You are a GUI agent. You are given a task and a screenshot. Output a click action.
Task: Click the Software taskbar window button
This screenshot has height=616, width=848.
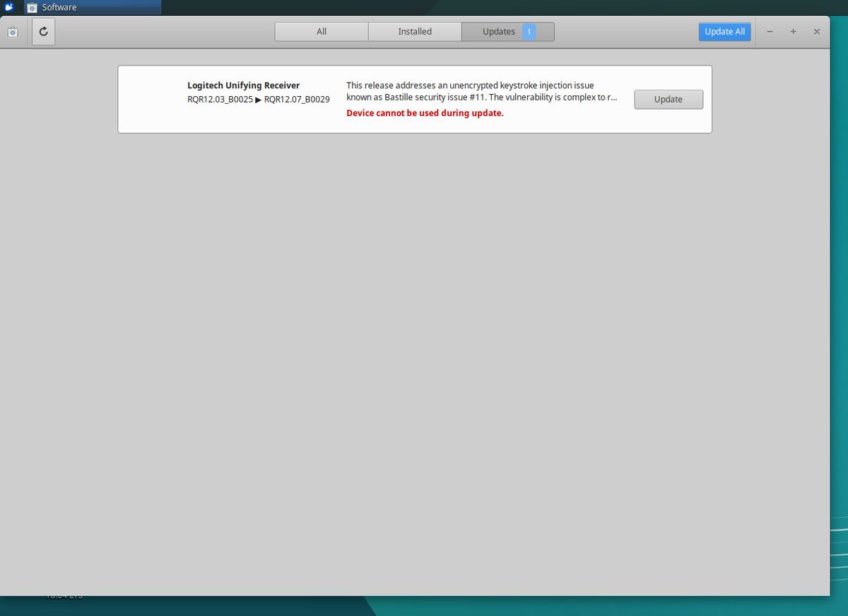coord(93,7)
